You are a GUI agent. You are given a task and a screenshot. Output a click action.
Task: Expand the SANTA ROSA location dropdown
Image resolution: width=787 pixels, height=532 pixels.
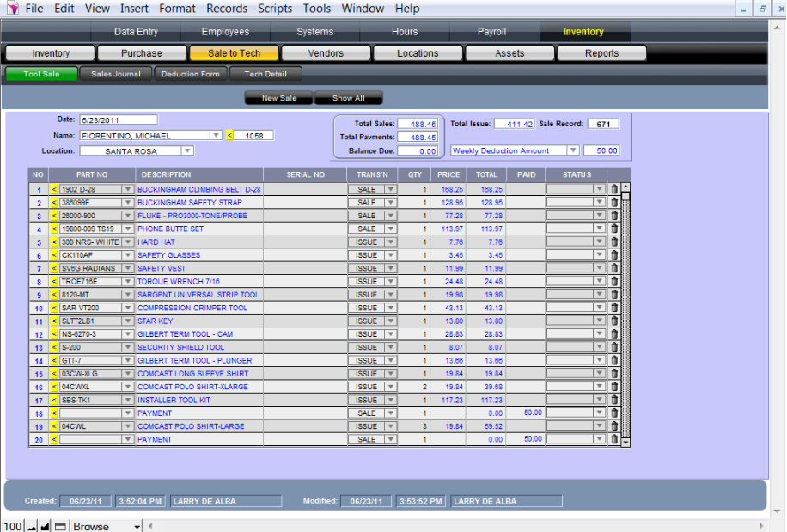coord(187,151)
